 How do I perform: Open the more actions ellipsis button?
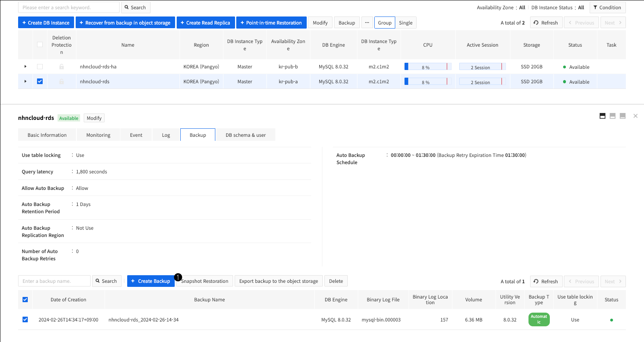click(367, 23)
